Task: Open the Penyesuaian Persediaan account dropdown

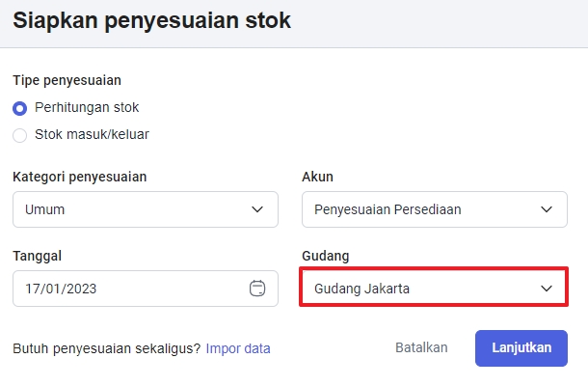Action: (x=435, y=209)
